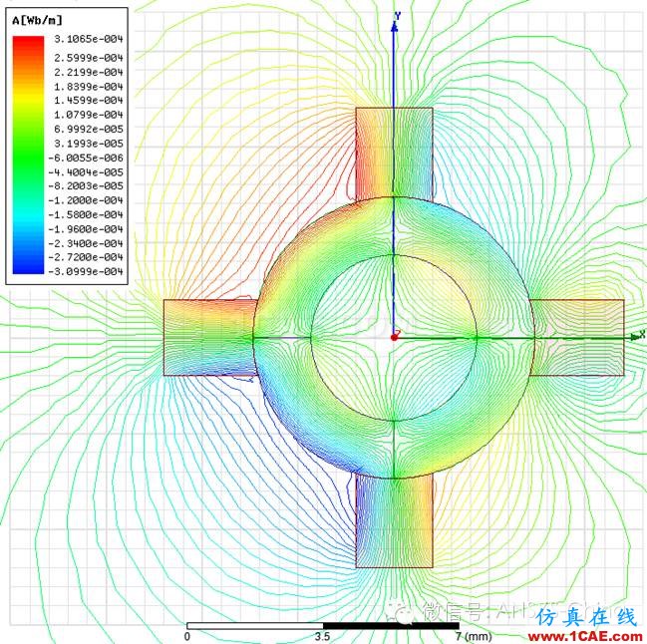
Task: Select legend value 1.8399e-004
Action: point(89,87)
